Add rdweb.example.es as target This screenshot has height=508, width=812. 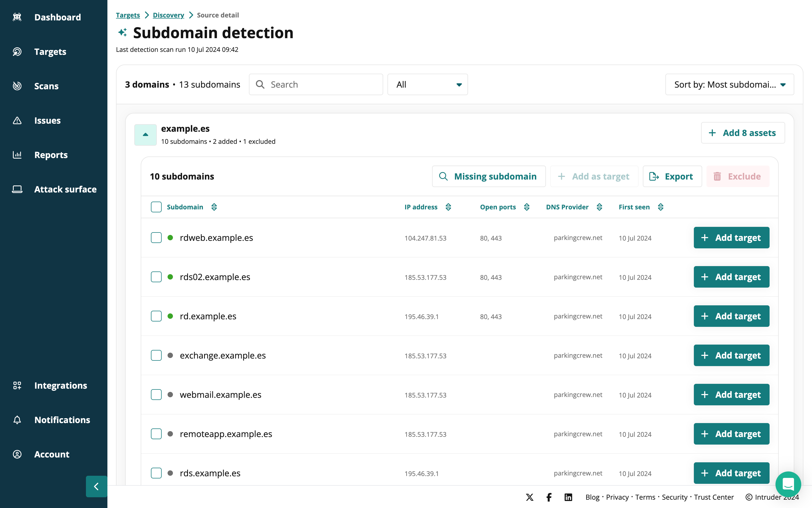click(x=731, y=238)
